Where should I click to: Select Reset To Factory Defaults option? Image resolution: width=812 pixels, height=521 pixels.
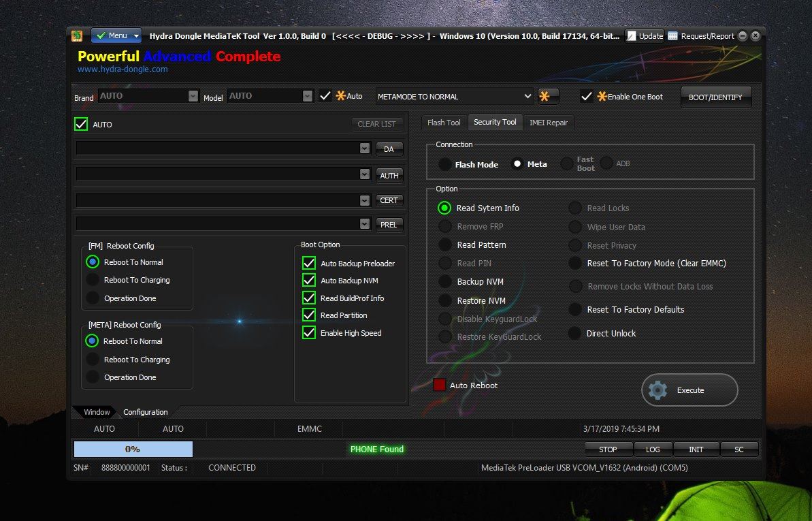(575, 309)
